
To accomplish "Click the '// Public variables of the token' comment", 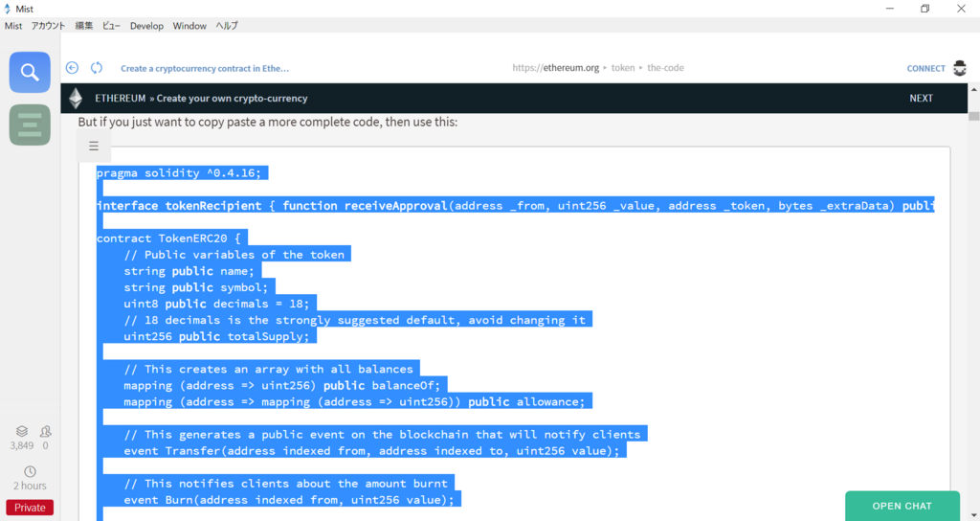I will point(234,255).
